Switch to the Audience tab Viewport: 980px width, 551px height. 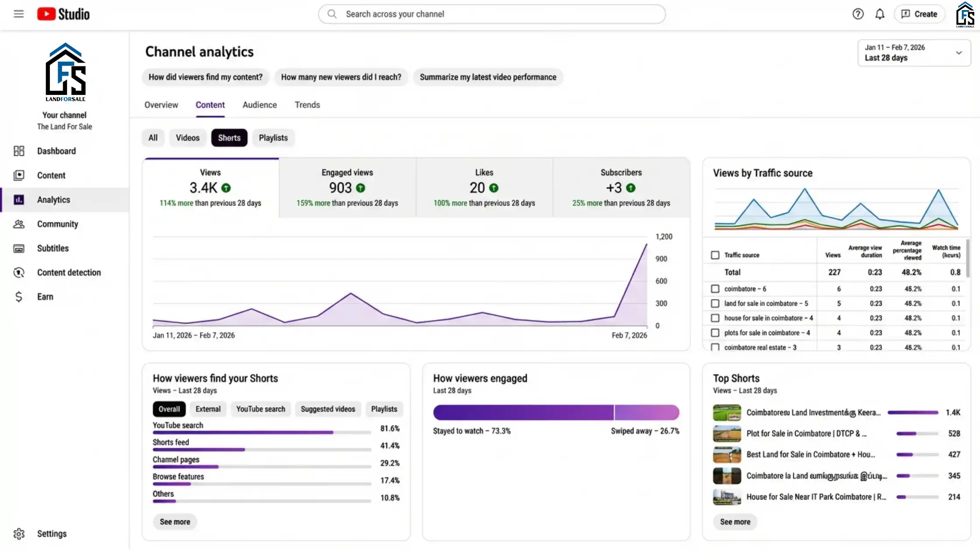pyautogui.click(x=259, y=105)
